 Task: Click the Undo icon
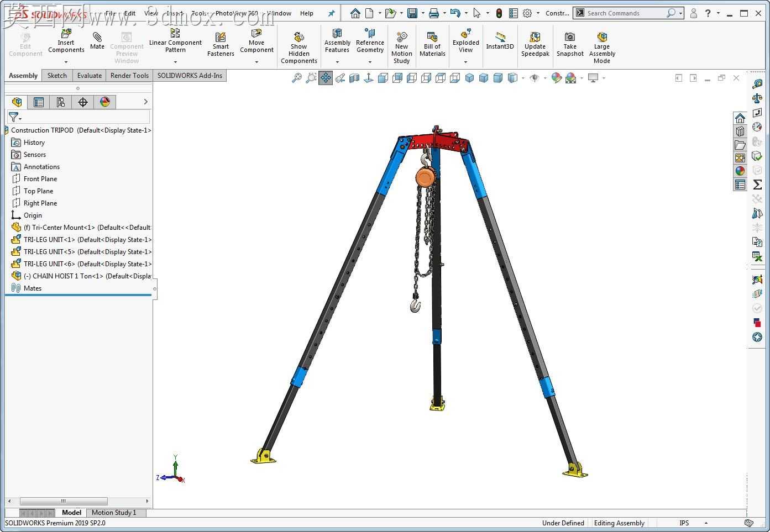click(x=455, y=13)
